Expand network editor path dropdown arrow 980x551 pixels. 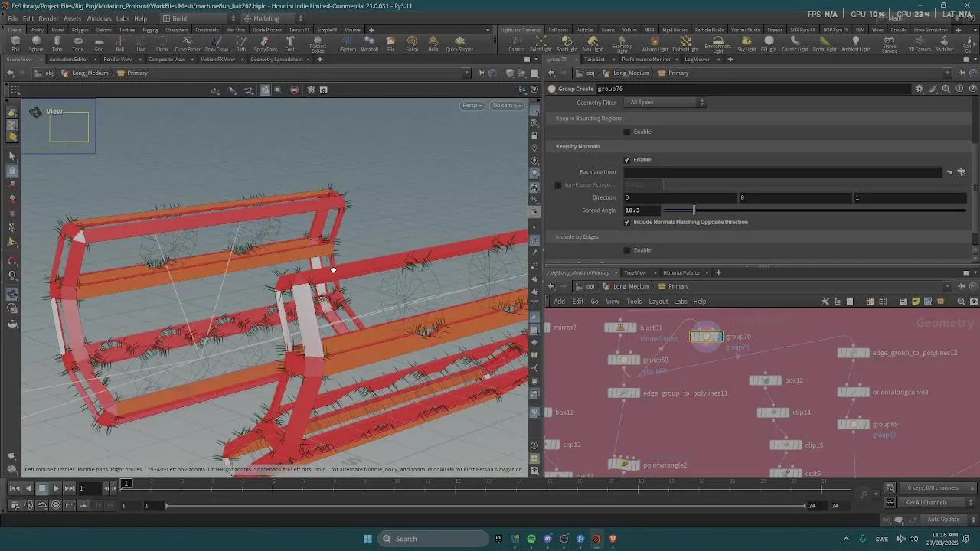pos(947,286)
